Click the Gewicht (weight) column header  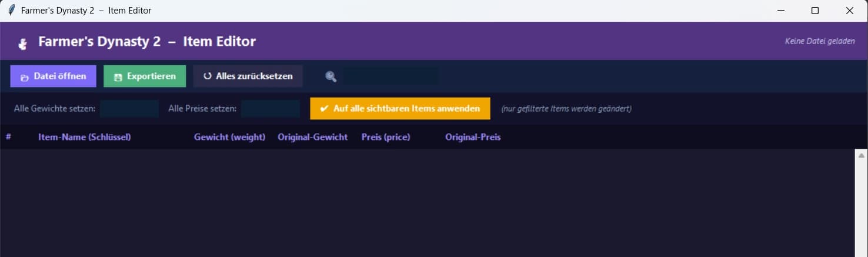pyautogui.click(x=230, y=137)
